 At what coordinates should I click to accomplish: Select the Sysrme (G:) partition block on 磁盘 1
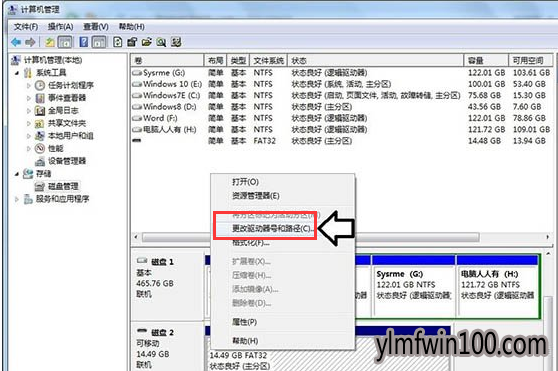[414, 286]
